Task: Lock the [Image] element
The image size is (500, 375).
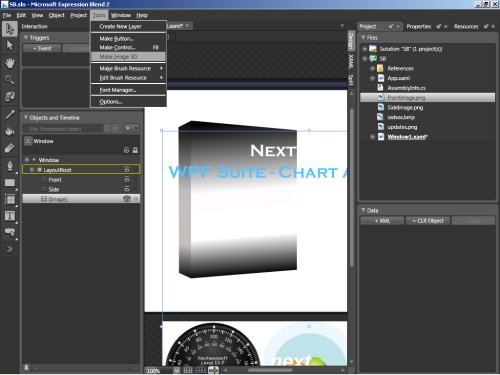Action: tap(136, 199)
